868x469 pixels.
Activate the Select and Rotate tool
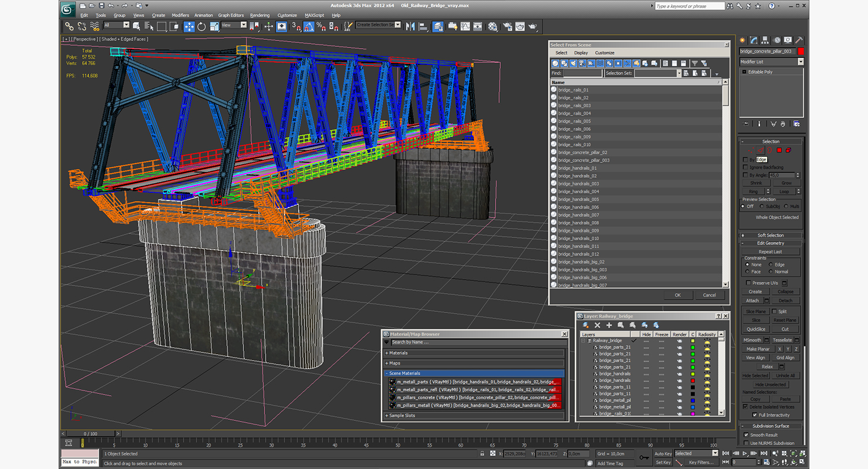click(202, 26)
